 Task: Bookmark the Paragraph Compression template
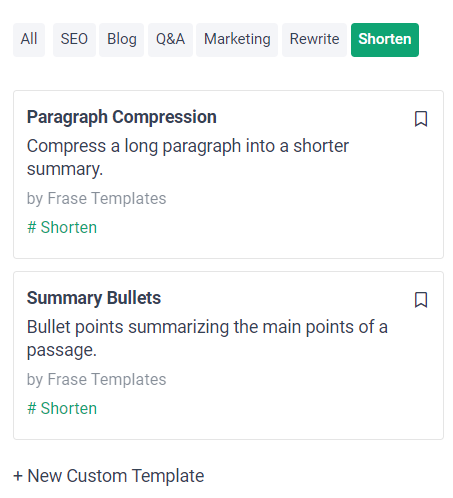421,119
